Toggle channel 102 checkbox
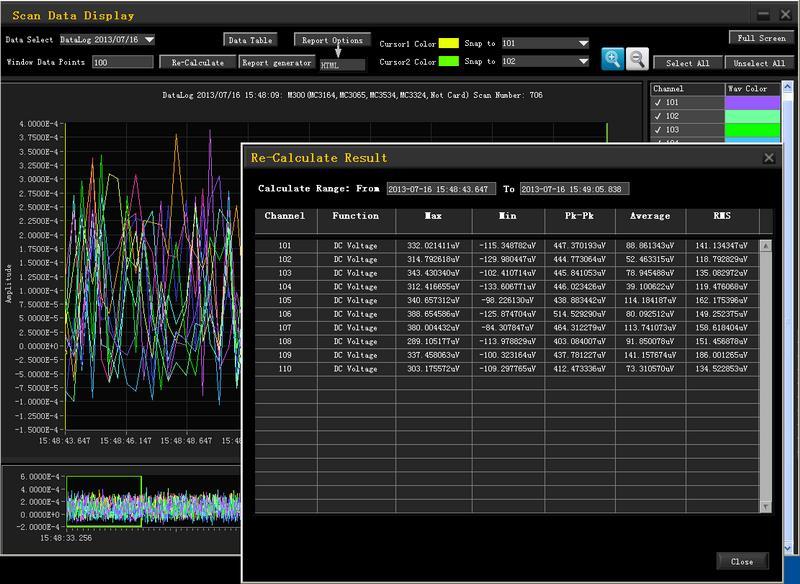The width and height of the screenshot is (800, 584). [657, 115]
